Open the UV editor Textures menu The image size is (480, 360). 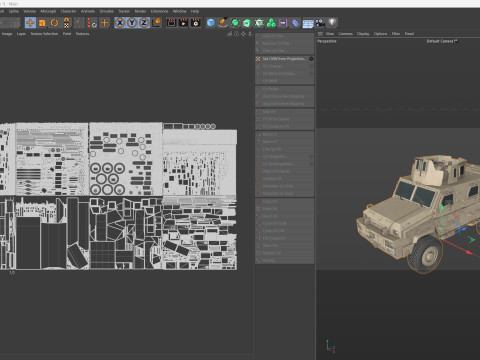(x=82, y=34)
